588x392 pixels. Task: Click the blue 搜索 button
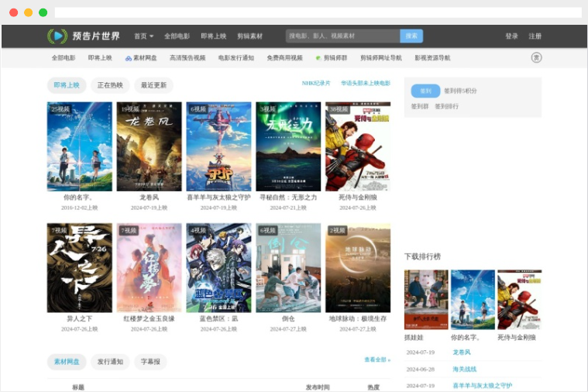click(x=411, y=36)
